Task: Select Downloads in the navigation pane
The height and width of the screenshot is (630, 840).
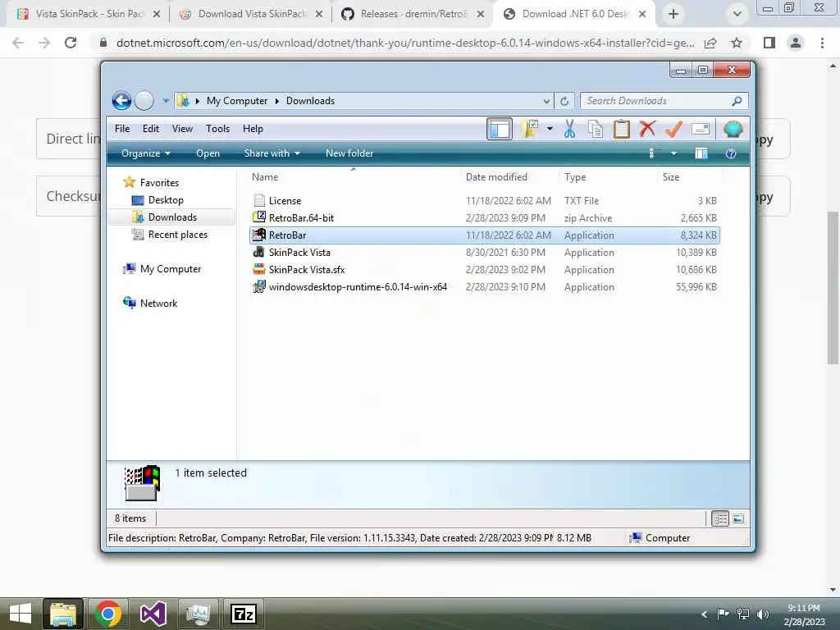Action: point(172,217)
